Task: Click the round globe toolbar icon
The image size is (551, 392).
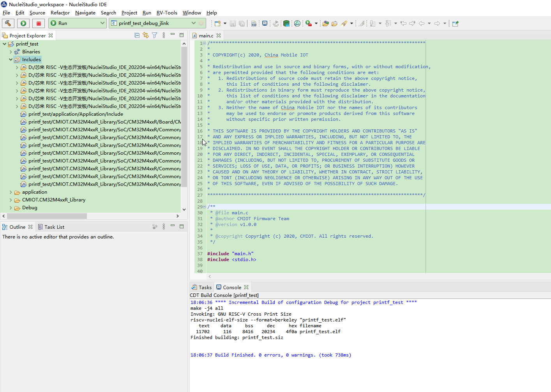Action: [297, 23]
